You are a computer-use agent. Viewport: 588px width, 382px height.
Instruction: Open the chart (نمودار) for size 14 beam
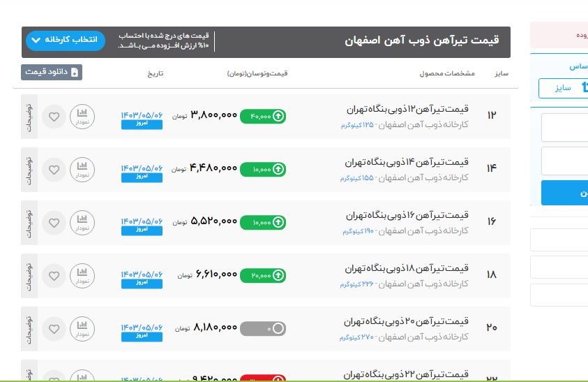[x=82, y=168]
